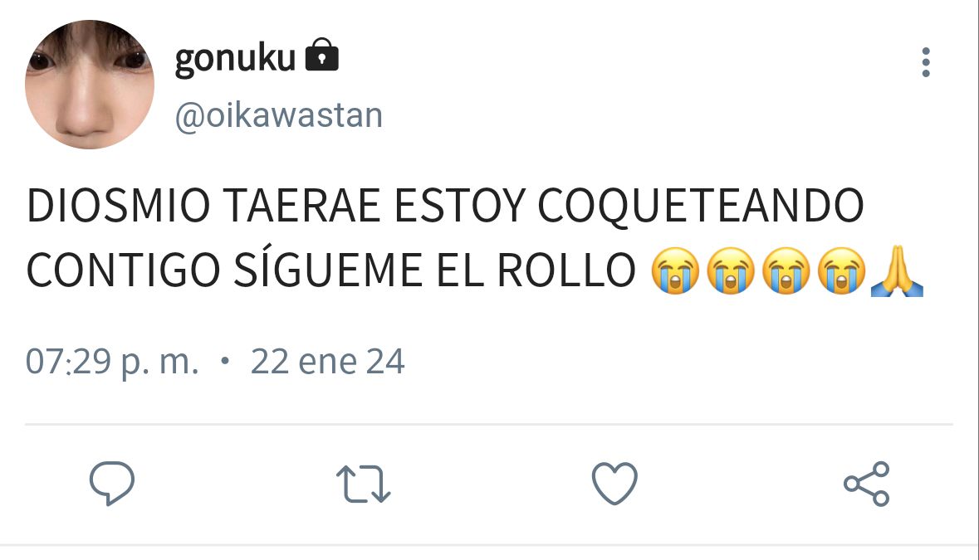
Task: Open the three-dot more options menu
Action: point(926,62)
